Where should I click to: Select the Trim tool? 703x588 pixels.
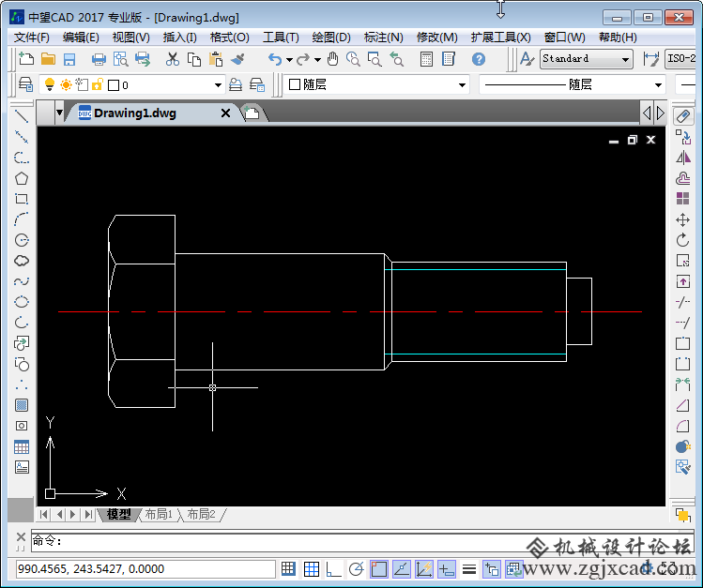click(683, 302)
